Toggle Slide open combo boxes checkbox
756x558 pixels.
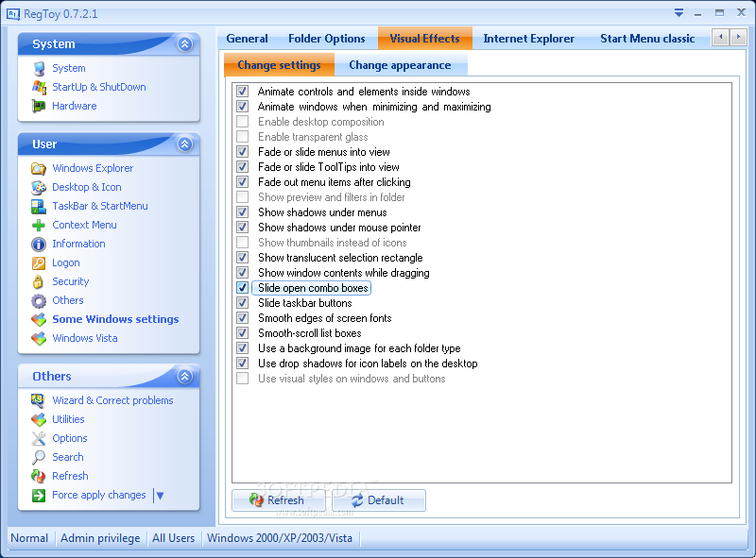(x=243, y=288)
